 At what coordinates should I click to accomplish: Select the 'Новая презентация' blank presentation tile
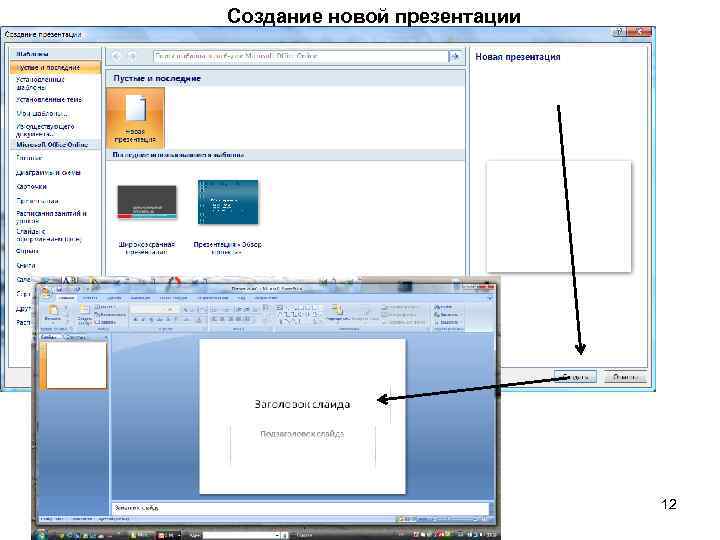135,118
